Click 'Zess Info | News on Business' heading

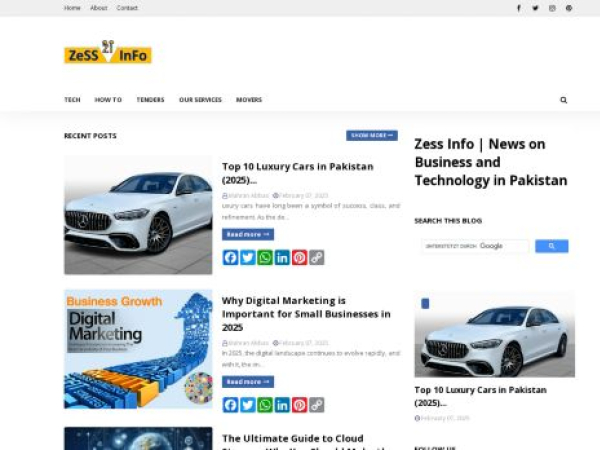pyautogui.click(x=491, y=162)
